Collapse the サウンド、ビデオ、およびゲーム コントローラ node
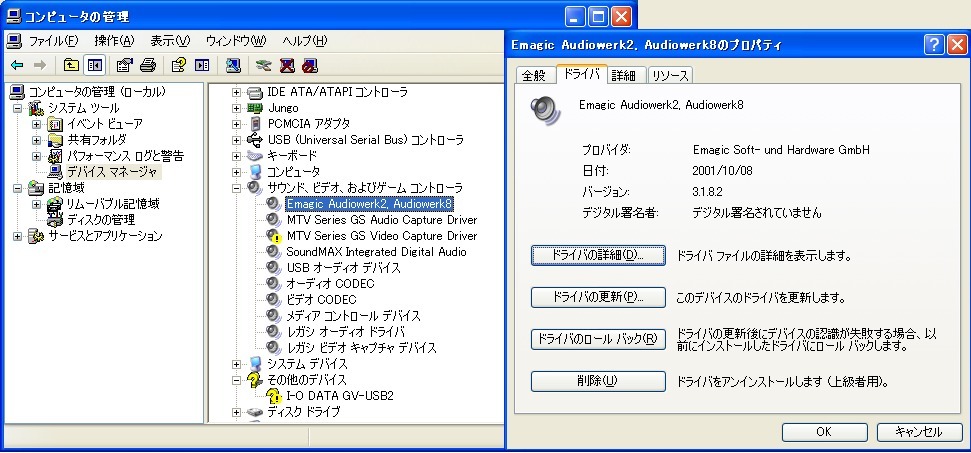The image size is (971, 453). point(236,188)
